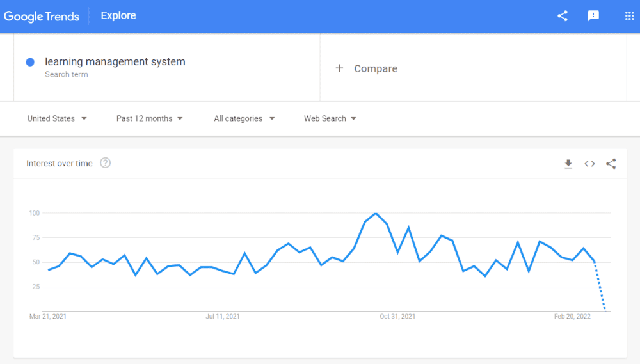
Task: Open the United States region dropdown
Action: pyautogui.click(x=57, y=118)
